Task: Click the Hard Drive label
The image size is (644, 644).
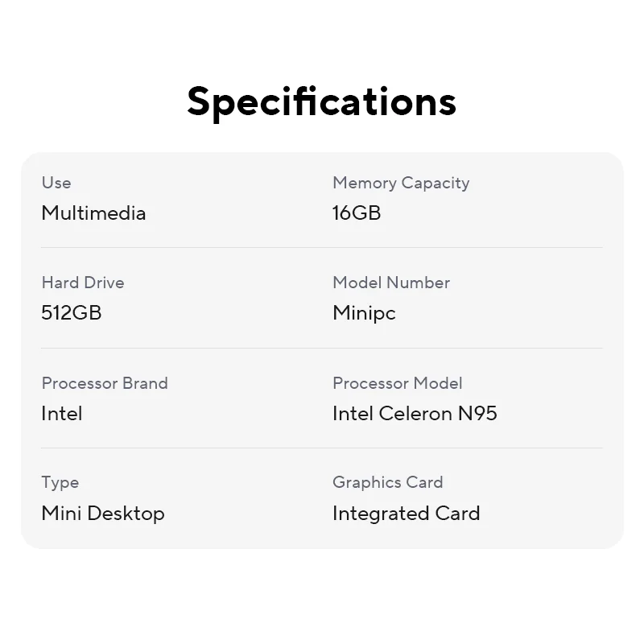Action: pyautogui.click(x=83, y=283)
